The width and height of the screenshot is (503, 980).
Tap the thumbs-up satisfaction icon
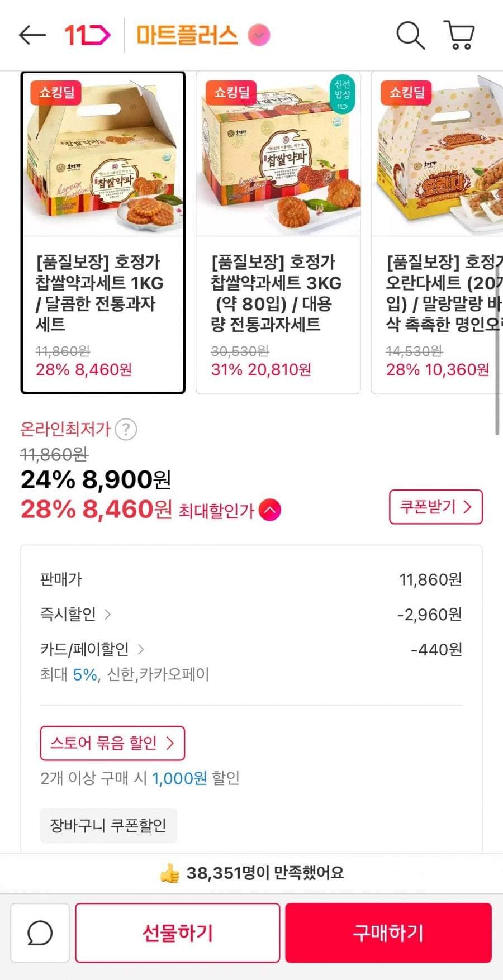(x=169, y=873)
